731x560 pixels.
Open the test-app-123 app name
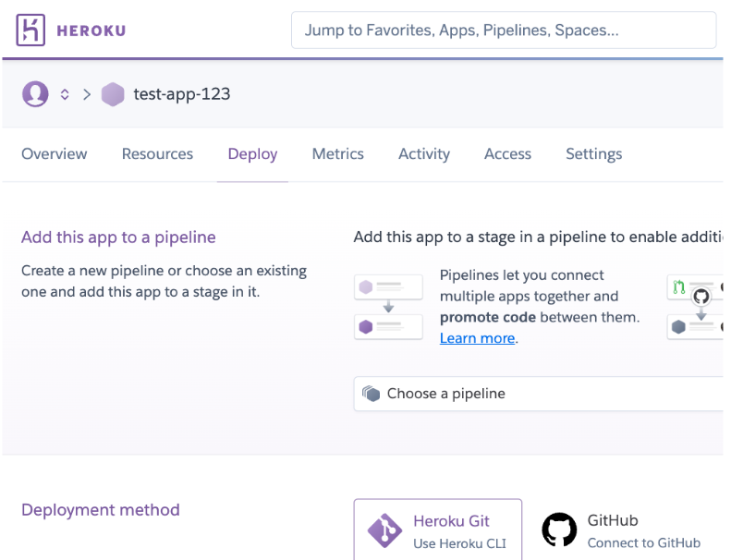pos(182,94)
